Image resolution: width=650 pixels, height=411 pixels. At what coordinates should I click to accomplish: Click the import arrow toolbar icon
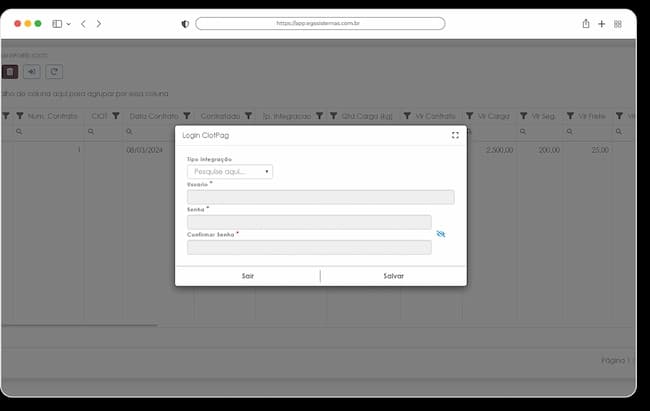pyautogui.click(x=32, y=72)
